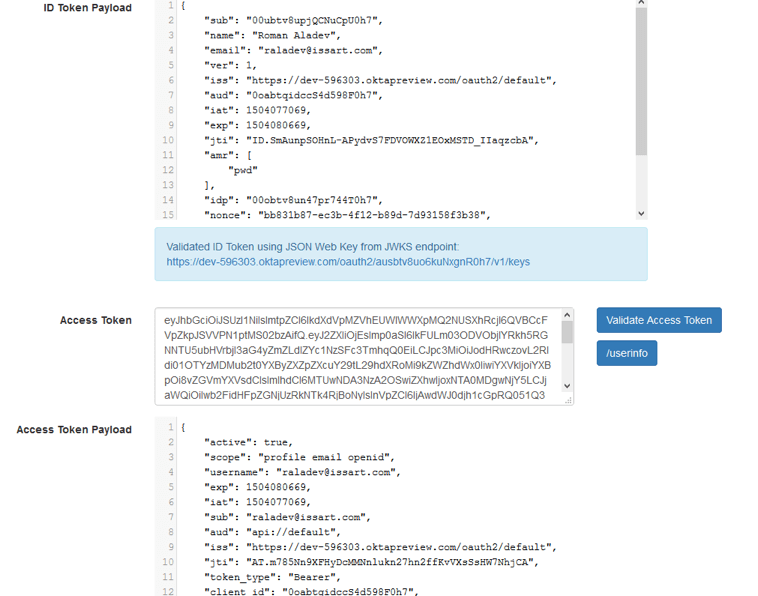The width and height of the screenshot is (758, 596).
Task: Click the "jti" line starting with AT.m785
Action: tap(371, 562)
